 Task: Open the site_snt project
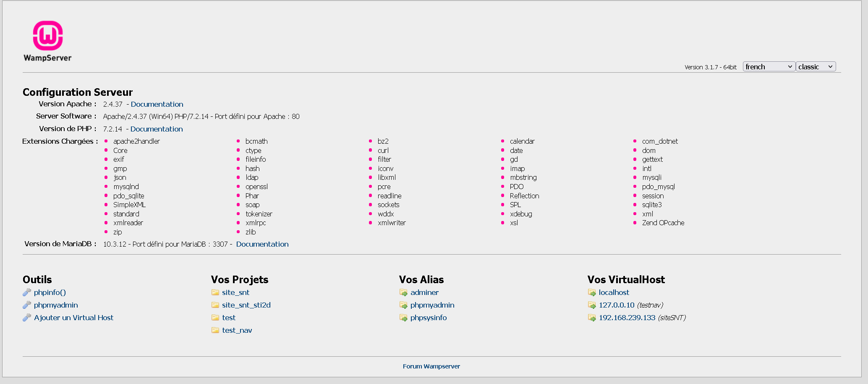click(236, 292)
